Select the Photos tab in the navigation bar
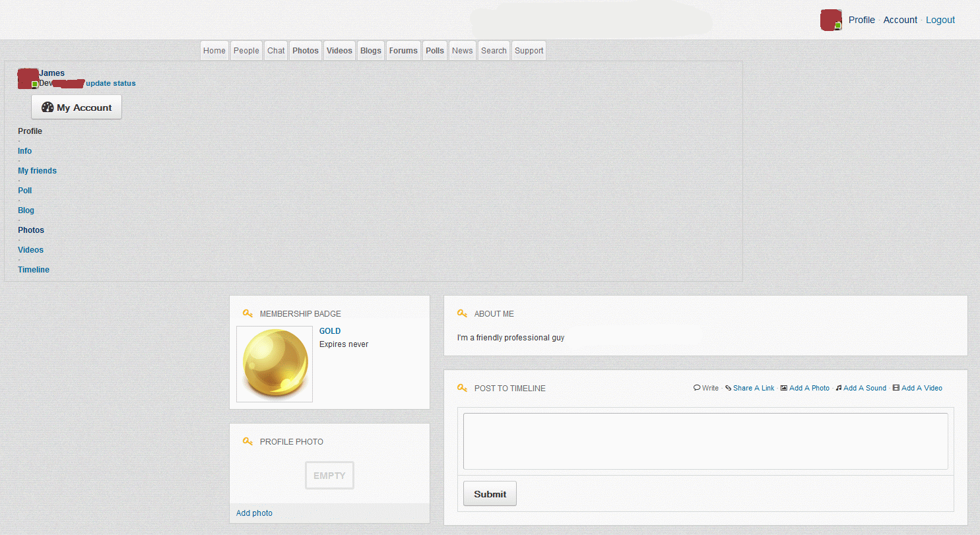The width and height of the screenshot is (980, 535). (x=306, y=51)
